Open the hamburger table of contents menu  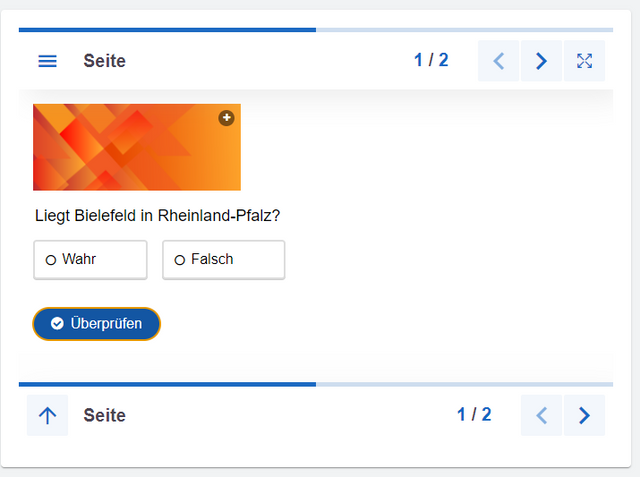coord(47,61)
